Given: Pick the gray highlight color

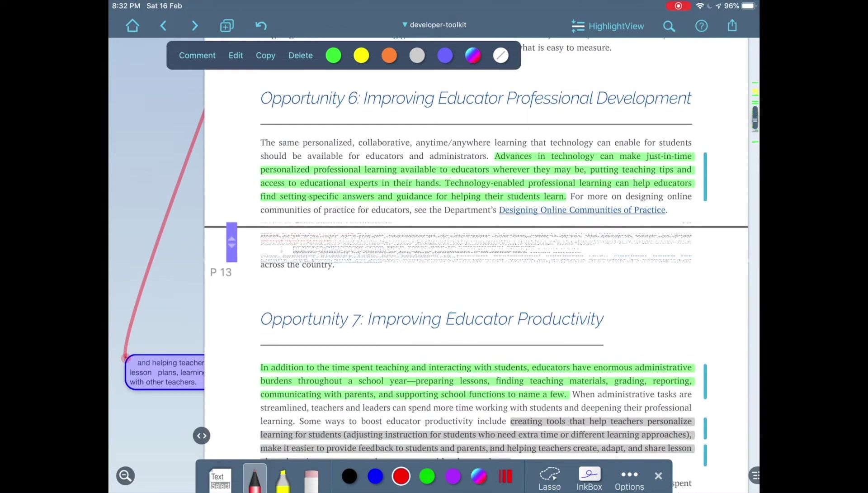Looking at the screenshot, I should (417, 55).
